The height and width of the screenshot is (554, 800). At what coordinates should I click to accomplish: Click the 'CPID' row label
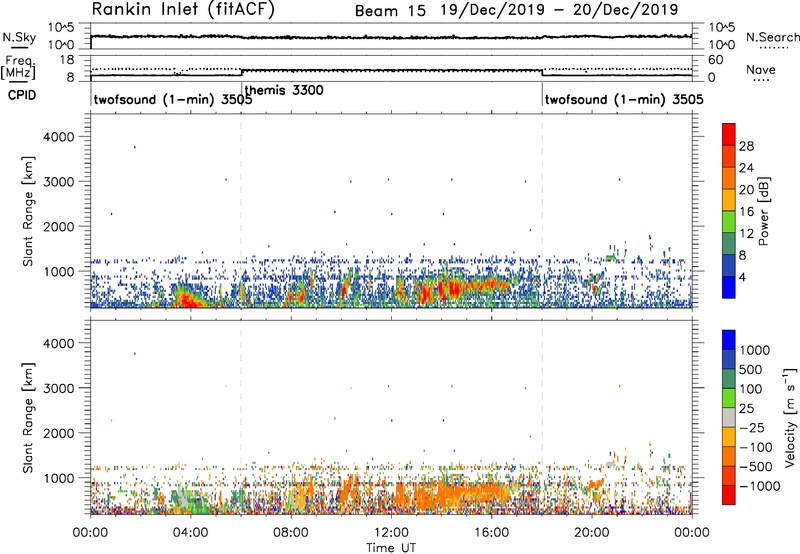22,95
